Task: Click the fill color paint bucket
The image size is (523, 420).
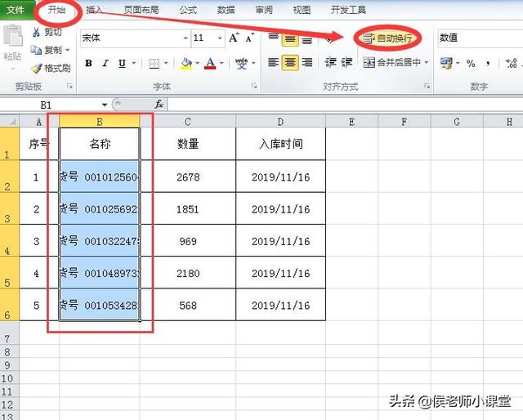Action: (186, 63)
